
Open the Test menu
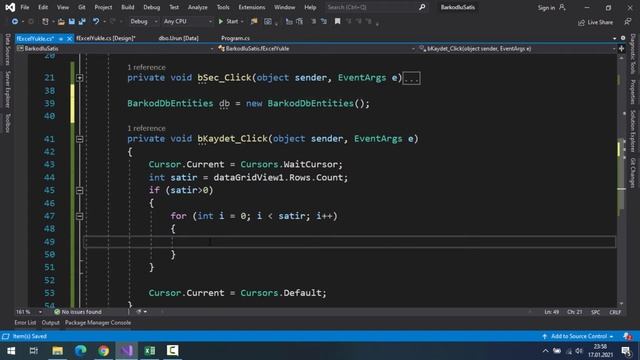tap(174, 7)
